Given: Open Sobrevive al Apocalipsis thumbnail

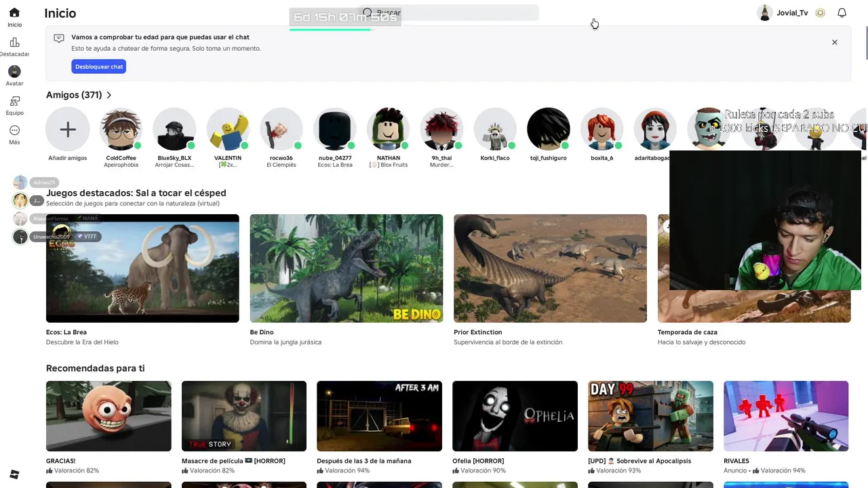Looking at the screenshot, I should (x=650, y=416).
